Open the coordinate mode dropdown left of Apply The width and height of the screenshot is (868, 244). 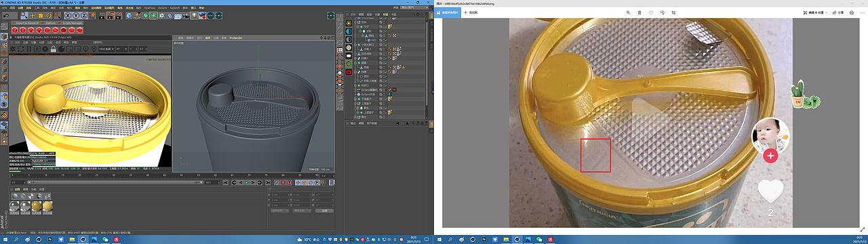coord(280,211)
